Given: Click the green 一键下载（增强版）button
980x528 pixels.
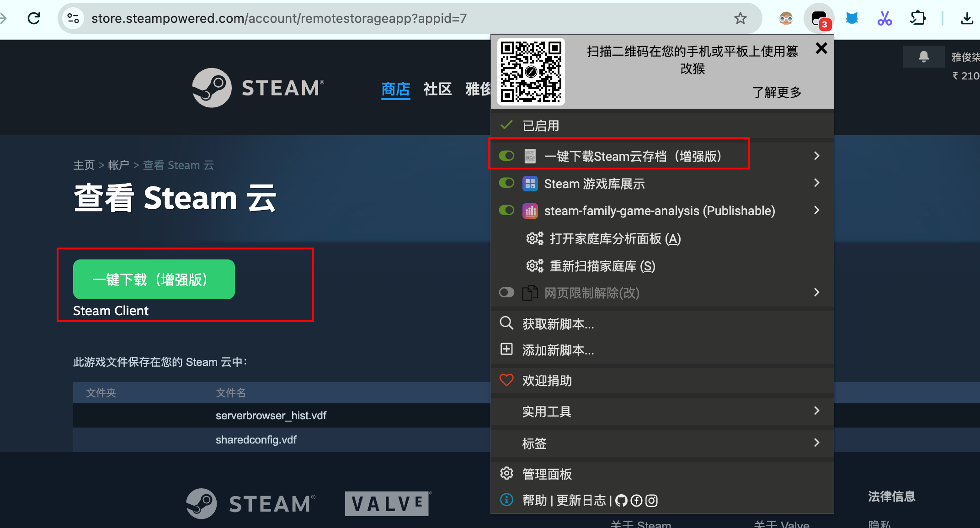Looking at the screenshot, I should point(154,279).
